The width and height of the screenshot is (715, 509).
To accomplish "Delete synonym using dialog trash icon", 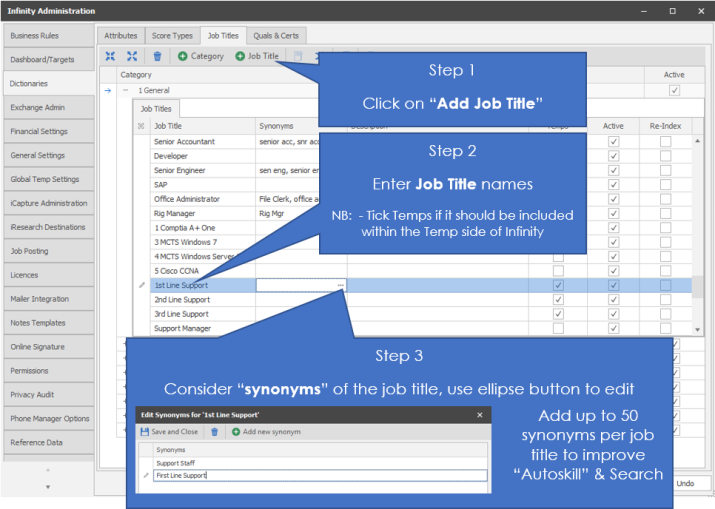I will click(214, 432).
